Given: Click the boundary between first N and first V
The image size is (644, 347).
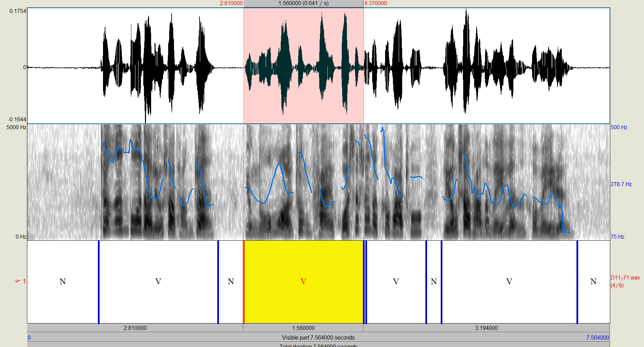Looking at the screenshot, I should [x=99, y=282].
